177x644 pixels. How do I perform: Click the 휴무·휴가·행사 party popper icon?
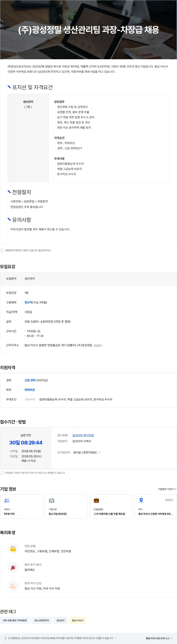(13, 567)
